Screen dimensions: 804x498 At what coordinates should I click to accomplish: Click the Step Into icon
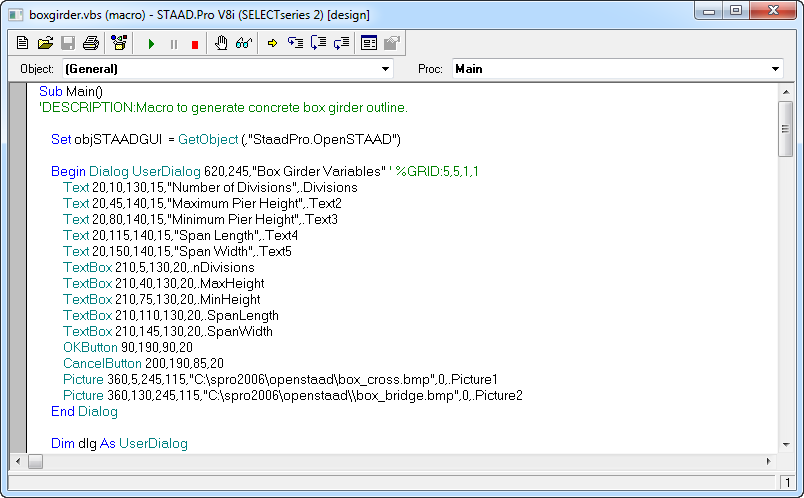(295, 43)
